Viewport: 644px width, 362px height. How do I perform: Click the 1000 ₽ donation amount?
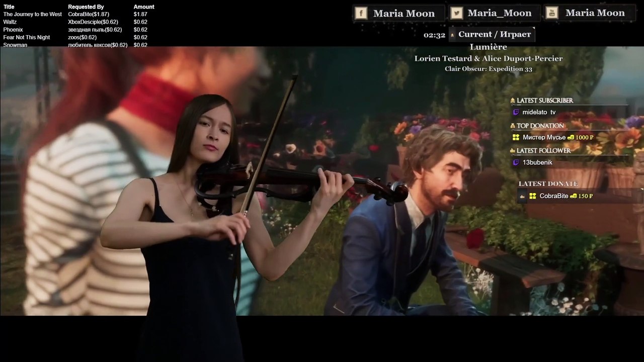point(585,137)
